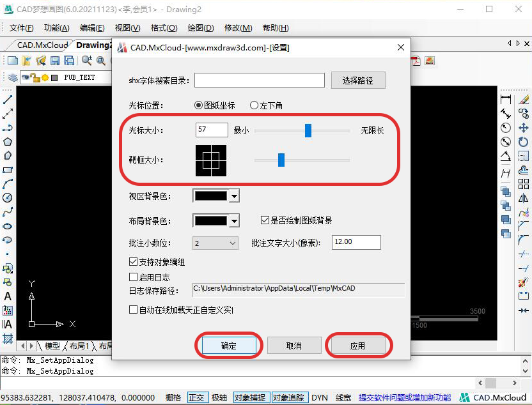Switch to 模型 layout tab
This screenshot has height=405, width=532.
click(52, 346)
